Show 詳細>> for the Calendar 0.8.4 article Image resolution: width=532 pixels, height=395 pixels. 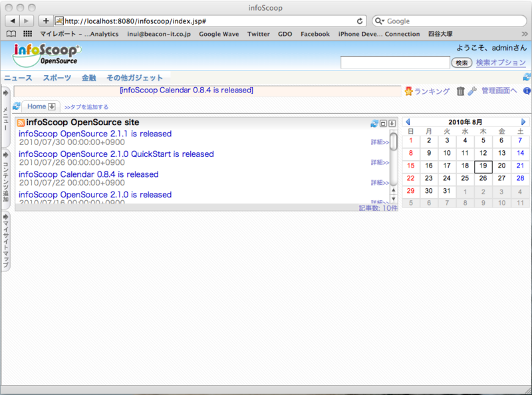pos(380,183)
